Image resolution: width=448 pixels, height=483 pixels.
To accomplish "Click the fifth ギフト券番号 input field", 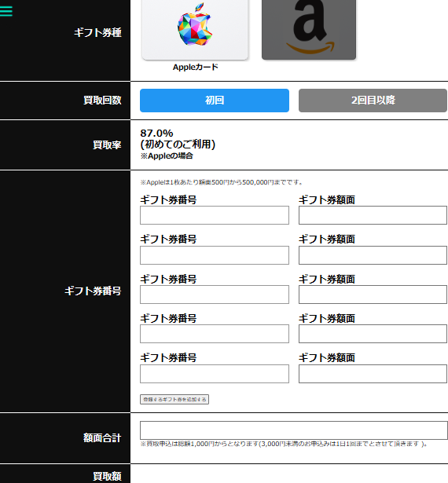I will (x=215, y=374).
